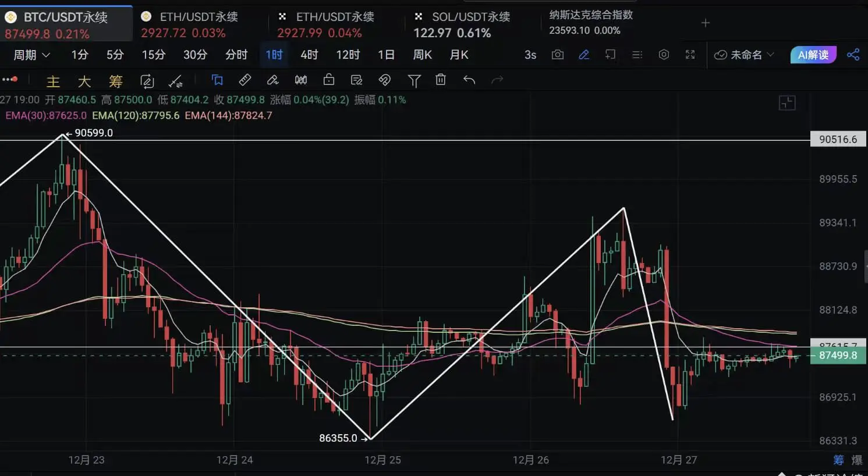Enter fullscreen chart mode
Image resolution: width=868 pixels, height=476 pixels.
pyautogui.click(x=690, y=55)
